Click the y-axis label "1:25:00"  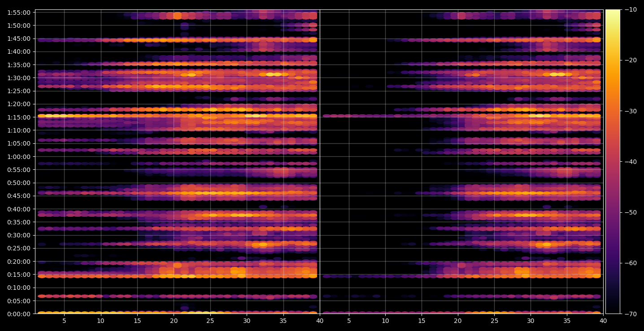coord(19,91)
